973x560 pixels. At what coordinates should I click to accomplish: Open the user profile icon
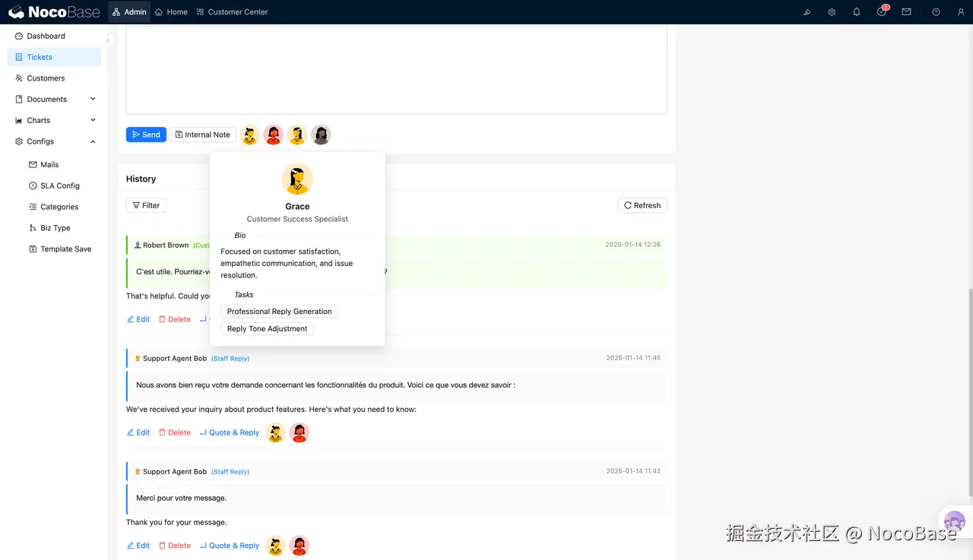tap(961, 12)
